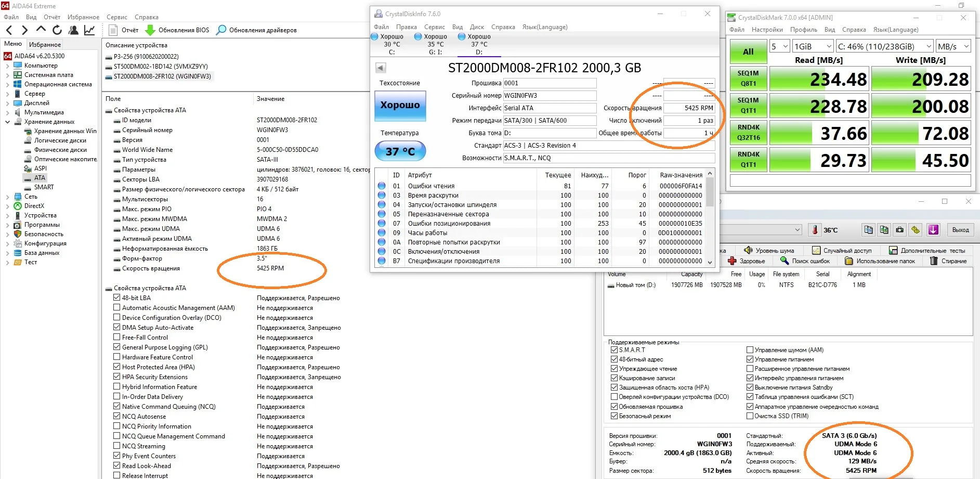The image size is (980, 479).
Task: Click the green All button in CrystalDiskMark
Action: point(748,51)
